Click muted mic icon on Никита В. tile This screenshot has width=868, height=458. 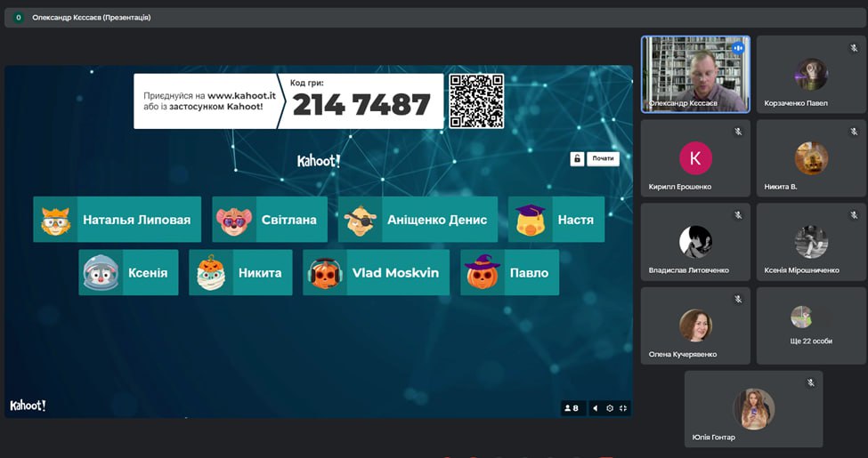(x=854, y=132)
